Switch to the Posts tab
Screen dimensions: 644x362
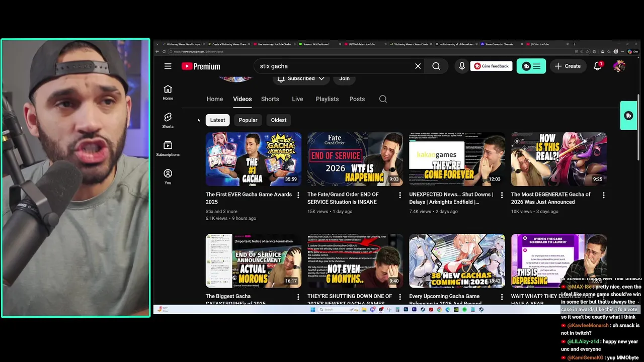(x=357, y=99)
